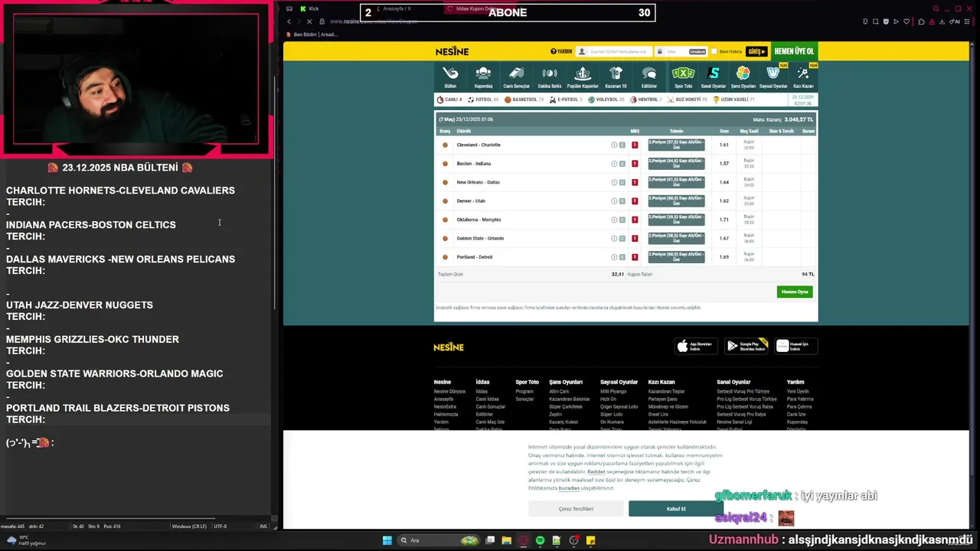Open Çerez Tercihleri cookie preferences
This screenshot has height=551, width=980.
[576, 509]
